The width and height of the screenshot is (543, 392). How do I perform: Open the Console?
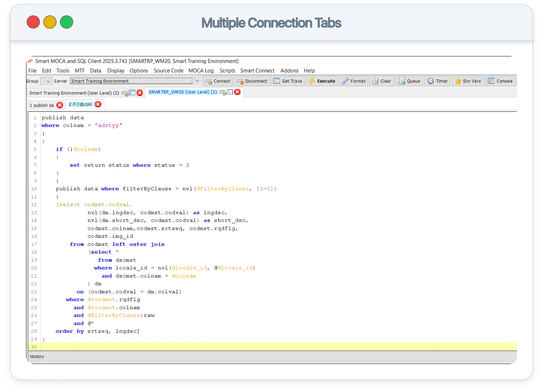click(x=500, y=81)
